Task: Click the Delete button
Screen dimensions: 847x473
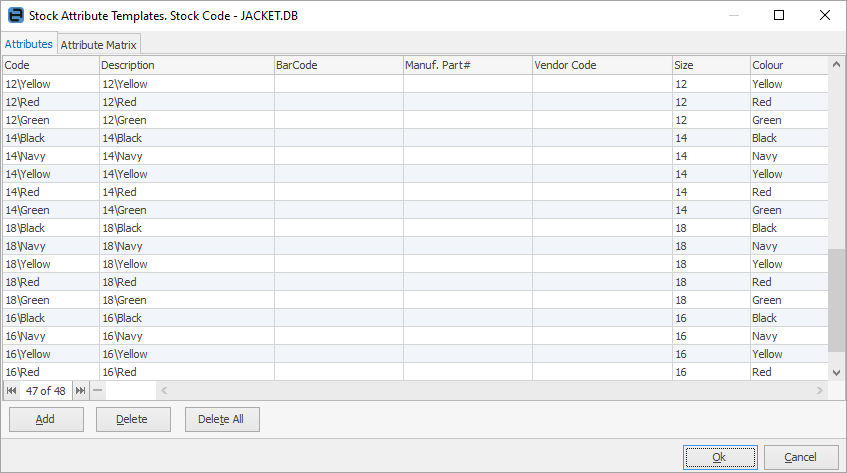Action: (x=133, y=420)
